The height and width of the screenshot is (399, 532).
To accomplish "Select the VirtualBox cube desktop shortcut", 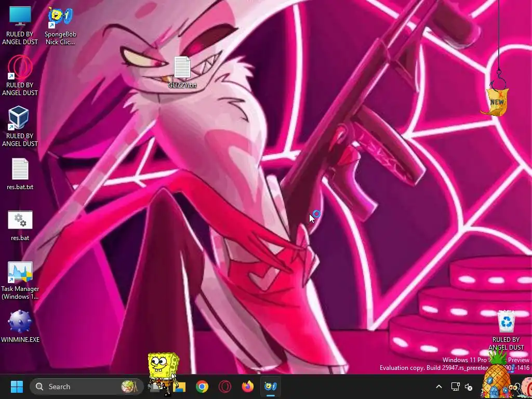I will pyautogui.click(x=18, y=118).
